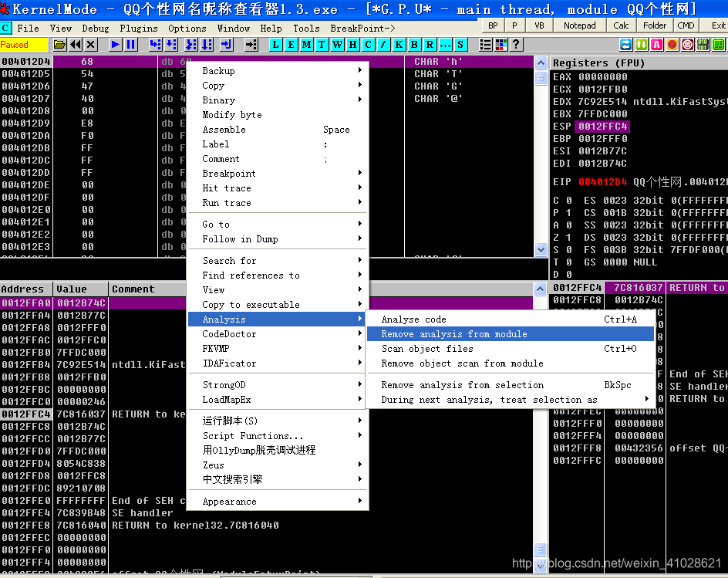The width and height of the screenshot is (728, 578).
Task: Open CPU window with C toolbar icon
Action: (368, 45)
